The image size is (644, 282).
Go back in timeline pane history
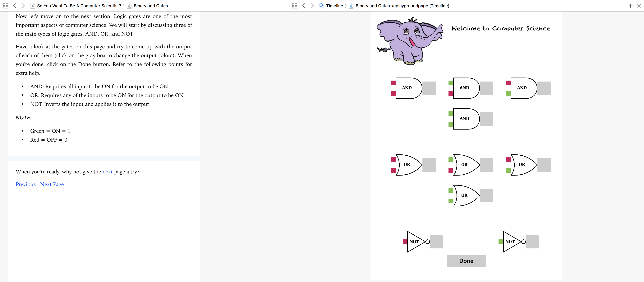303,6
